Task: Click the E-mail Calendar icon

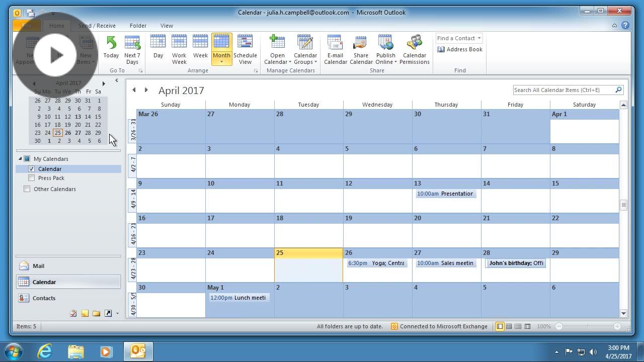Action: (x=335, y=48)
